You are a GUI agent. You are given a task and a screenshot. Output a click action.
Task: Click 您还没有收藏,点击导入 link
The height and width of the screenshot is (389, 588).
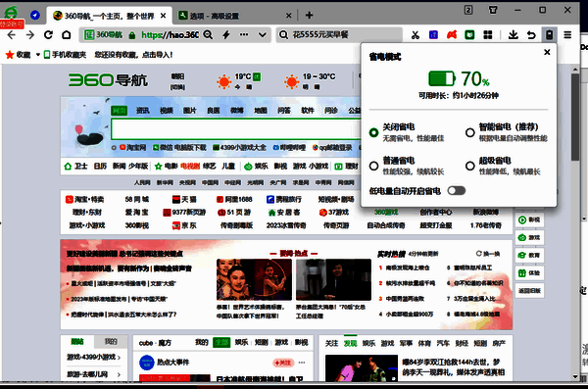[133, 55]
